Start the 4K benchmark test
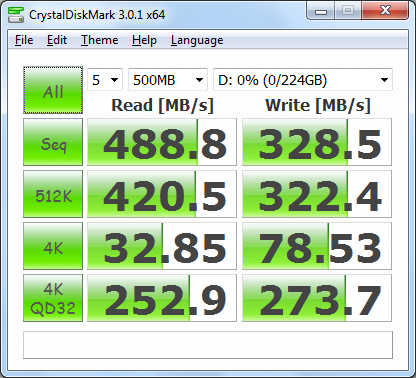The image size is (416, 378). click(53, 246)
